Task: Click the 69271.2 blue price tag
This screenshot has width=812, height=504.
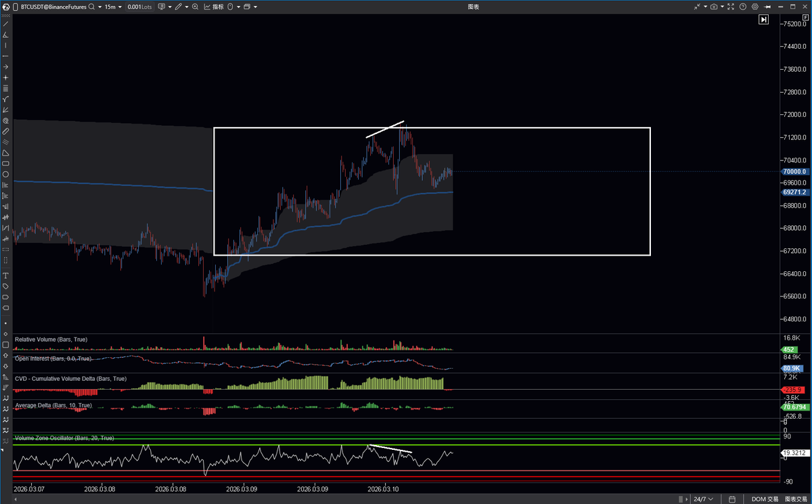Action: [794, 192]
